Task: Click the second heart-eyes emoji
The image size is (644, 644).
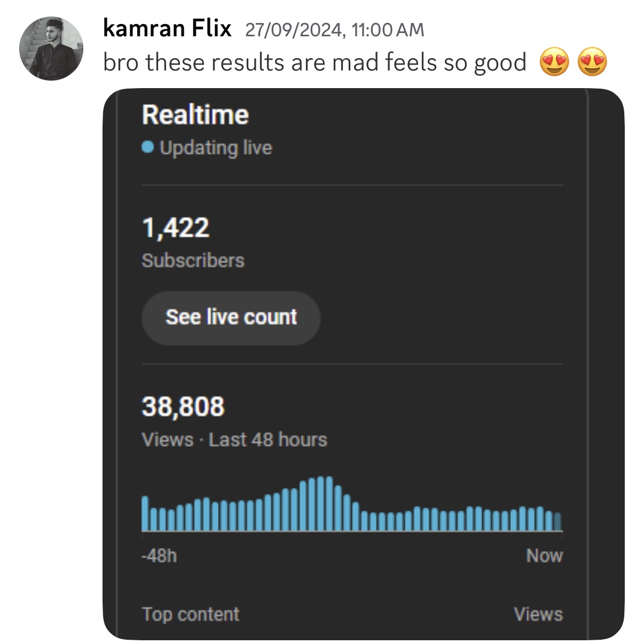Action: tap(593, 61)
